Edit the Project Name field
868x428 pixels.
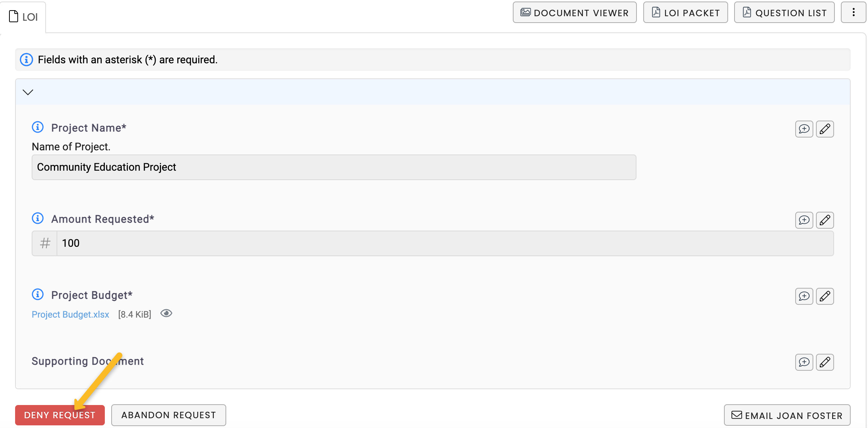[x=825, y=129]
